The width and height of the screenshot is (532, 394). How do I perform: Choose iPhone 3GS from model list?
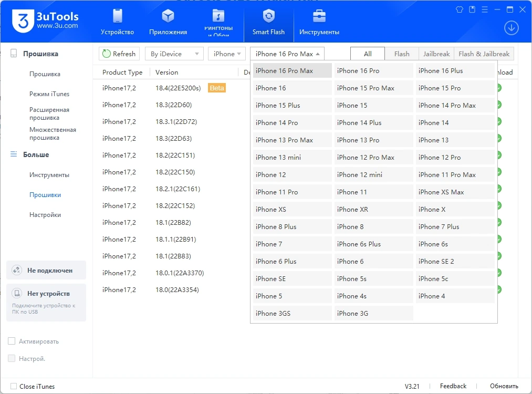[292, 313]
